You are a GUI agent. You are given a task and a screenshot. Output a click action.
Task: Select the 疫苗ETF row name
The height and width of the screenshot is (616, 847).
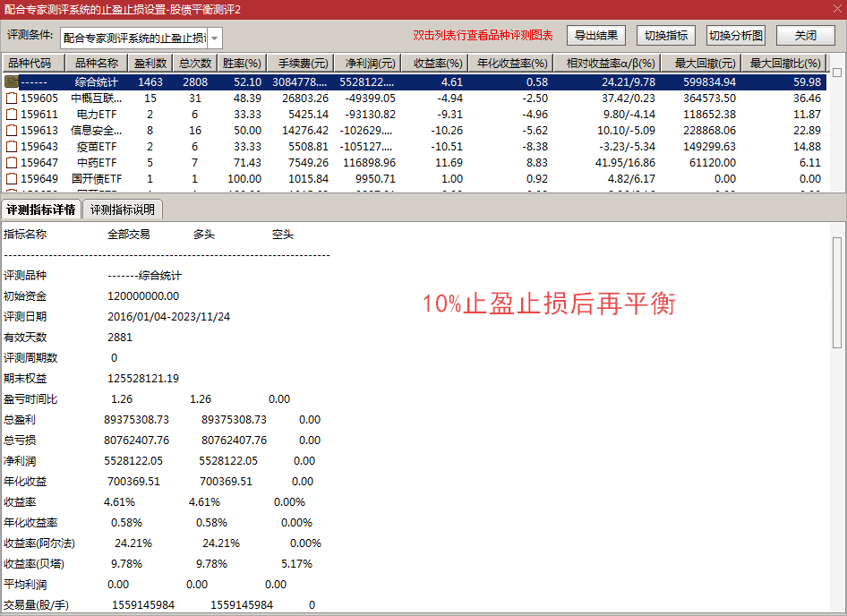click(97, 147)
